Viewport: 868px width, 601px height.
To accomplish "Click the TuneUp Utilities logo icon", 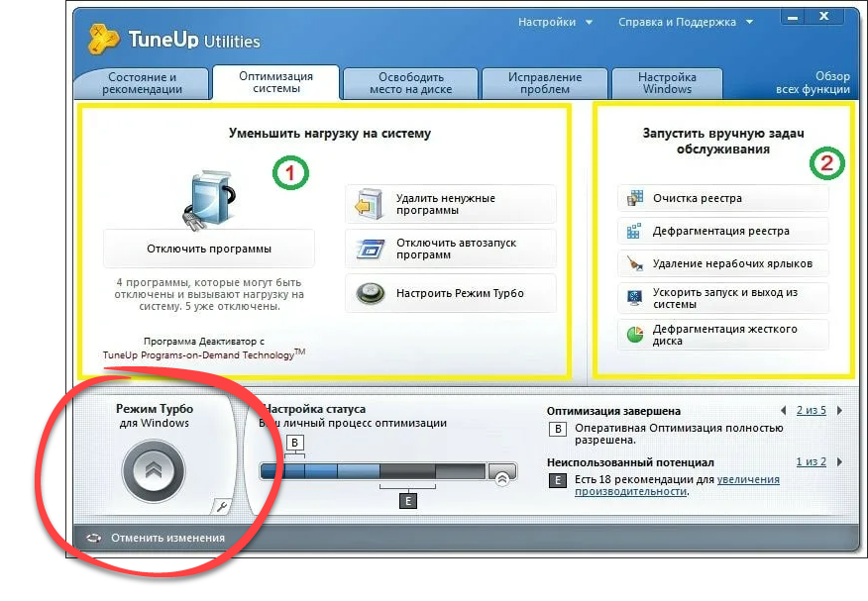I will (x=103, y=39).
